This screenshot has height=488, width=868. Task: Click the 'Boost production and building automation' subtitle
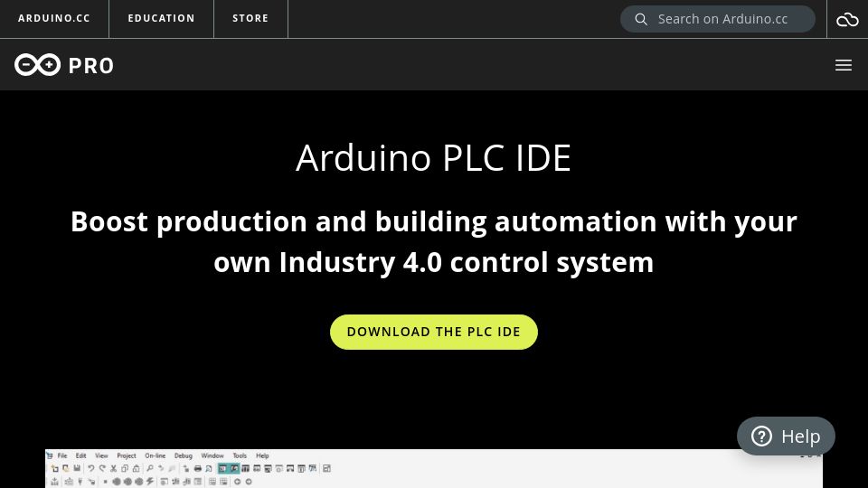433,242
